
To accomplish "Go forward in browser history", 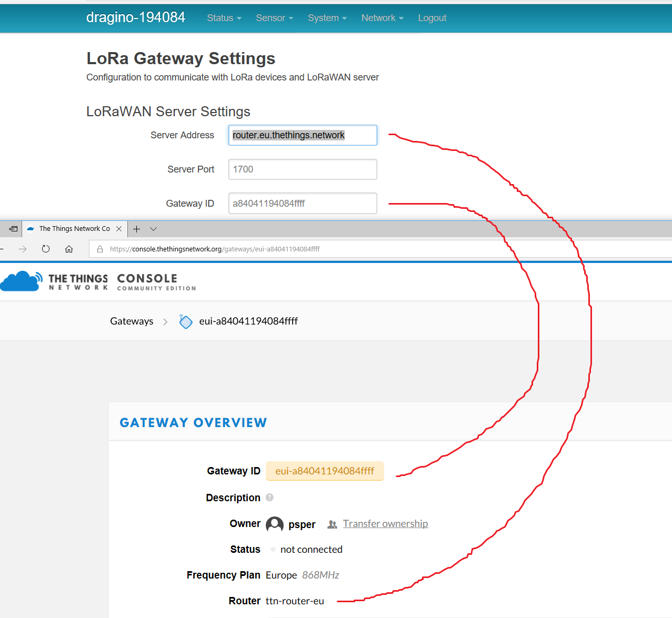I will point(23,249).
